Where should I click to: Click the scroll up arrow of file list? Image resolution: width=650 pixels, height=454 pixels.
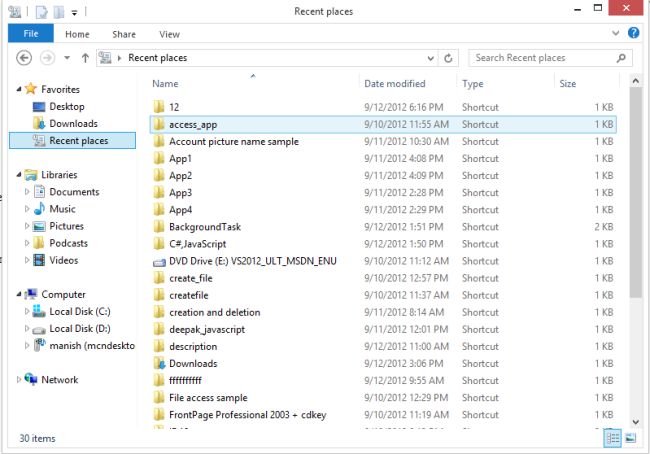pos(635,81)
